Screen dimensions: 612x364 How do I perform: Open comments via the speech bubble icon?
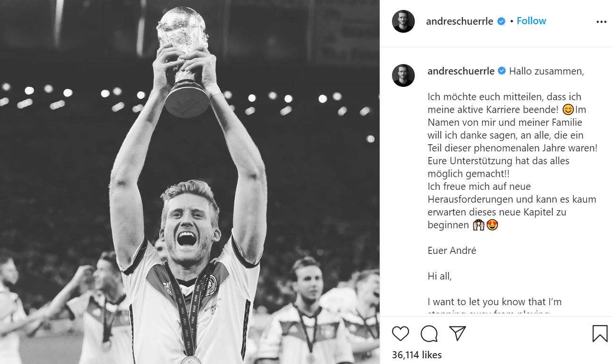tap(429, 334)
